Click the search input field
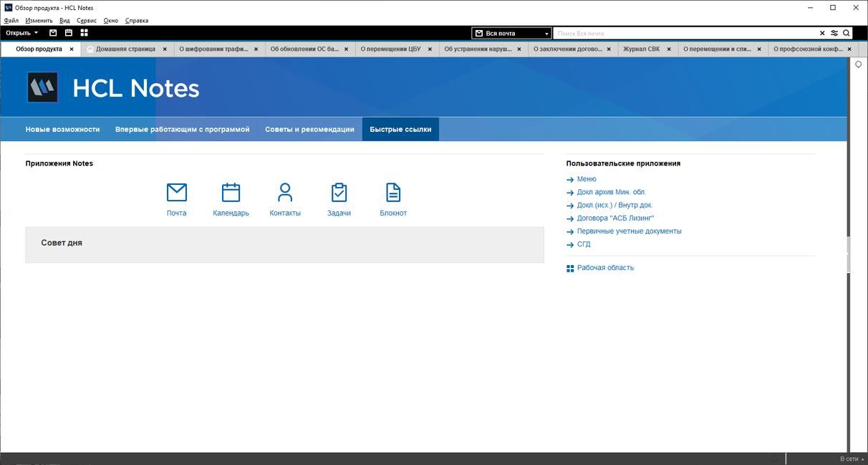 tap(684, 34)
